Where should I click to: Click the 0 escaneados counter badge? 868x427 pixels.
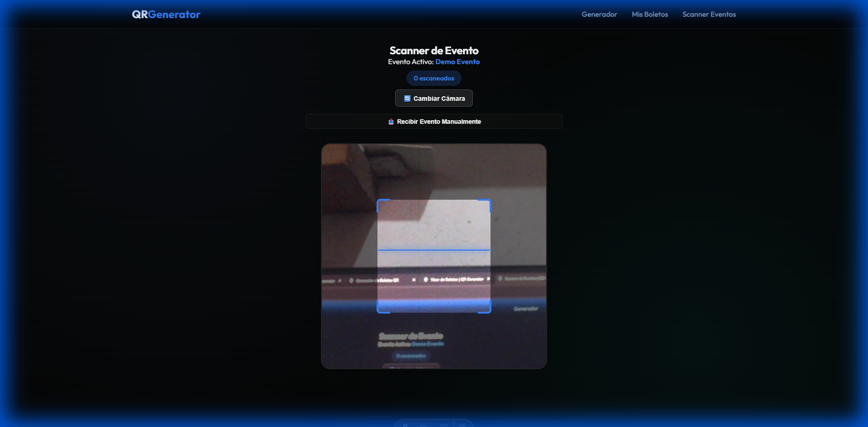tap(434, 78)
